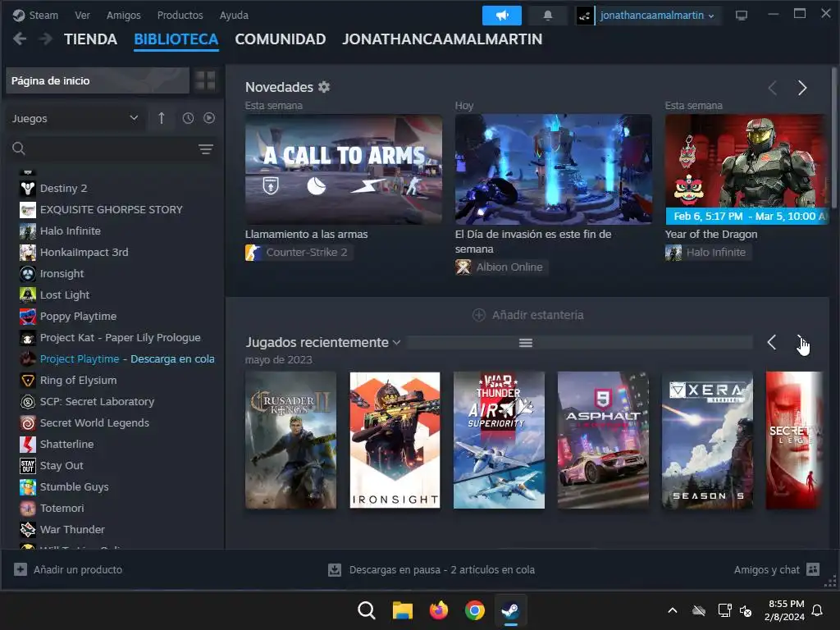This screenshot has width=840, height=630.
Task: Open the Steam announcements megaphone button
Action: 501,16
